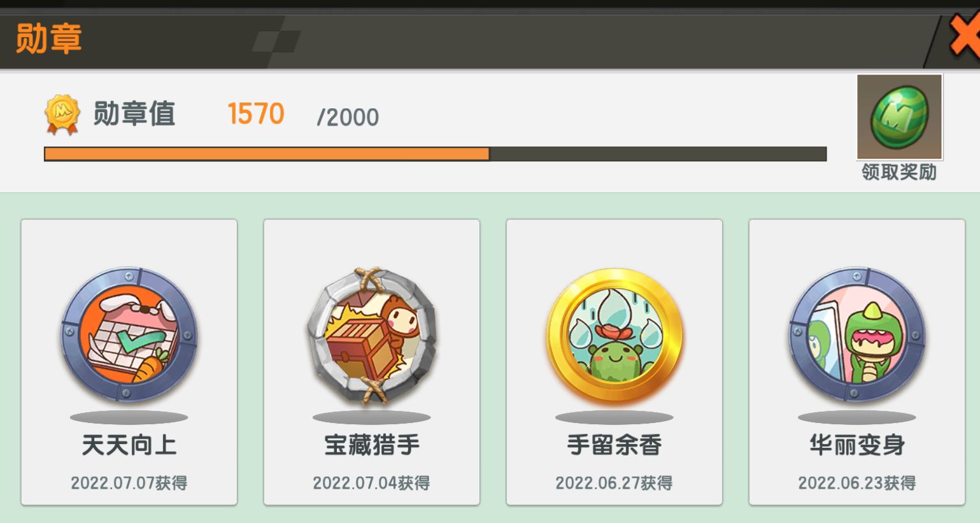The width and height of the screenshot is (980, 523).
Task: Tap the 2022.06.23获得 date text
Action: (857, 483)
